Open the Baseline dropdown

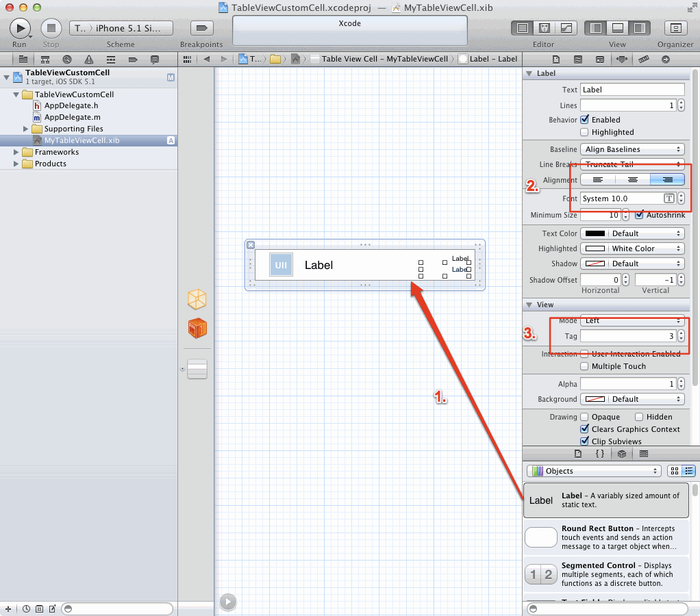(x=632, y=149)
